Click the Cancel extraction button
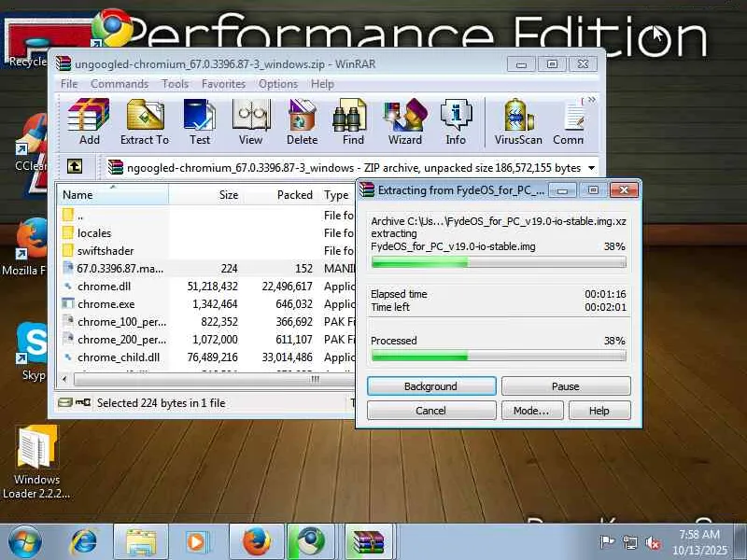 click(x=431, y=410)
